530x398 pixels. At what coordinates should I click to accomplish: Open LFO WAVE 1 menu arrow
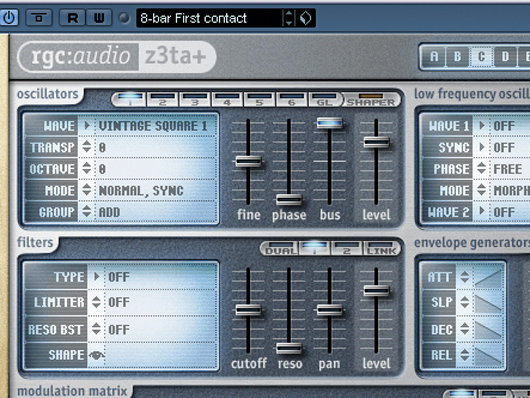482,126
